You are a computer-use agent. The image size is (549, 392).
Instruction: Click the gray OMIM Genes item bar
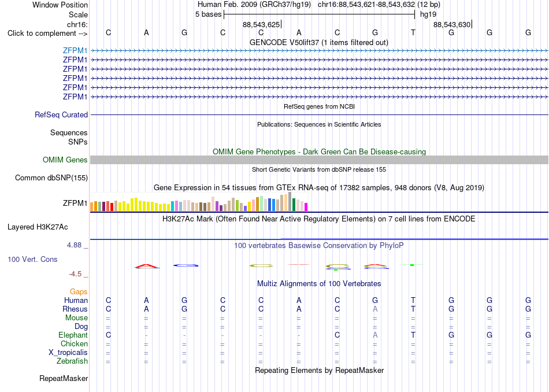319,160
